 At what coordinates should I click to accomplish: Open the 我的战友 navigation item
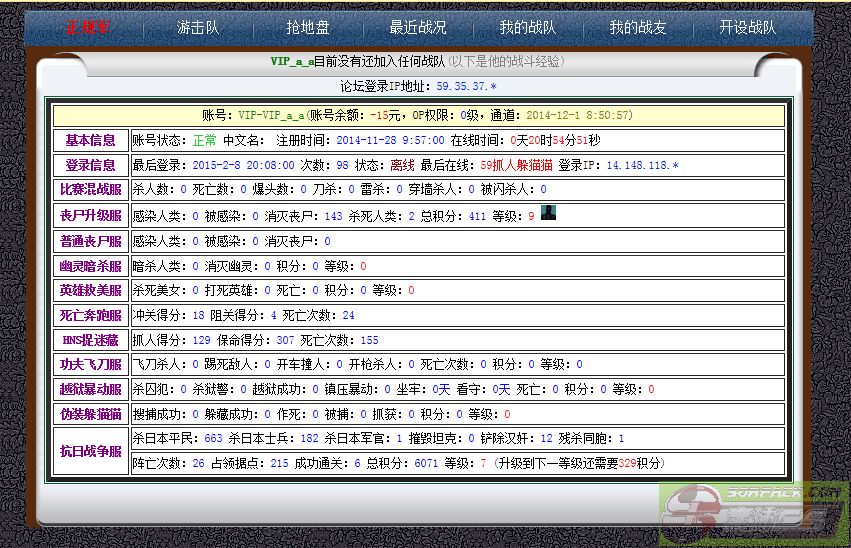[638, 28]
